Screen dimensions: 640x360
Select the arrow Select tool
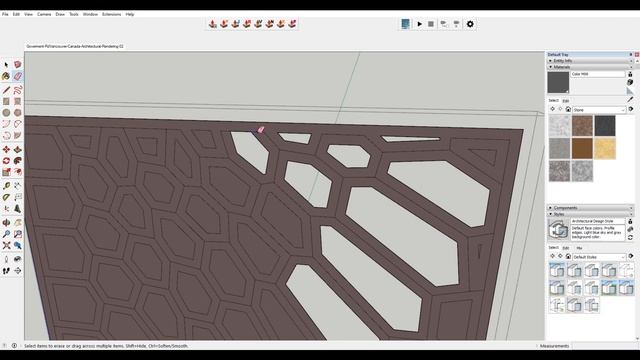coord(6,64)
